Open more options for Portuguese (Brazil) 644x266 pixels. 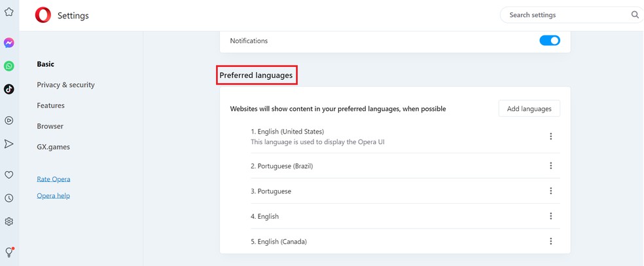pyautogui.click(x=550, y=166)
